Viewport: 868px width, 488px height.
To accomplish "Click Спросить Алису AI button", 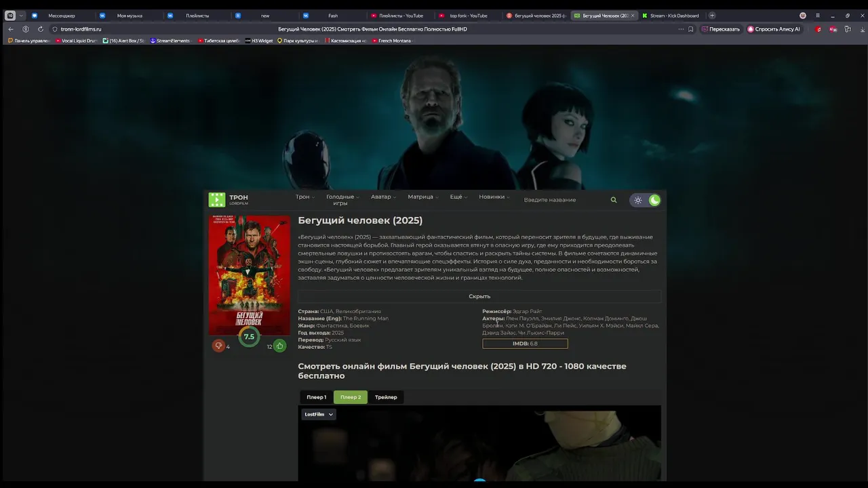I will (774, 29).
